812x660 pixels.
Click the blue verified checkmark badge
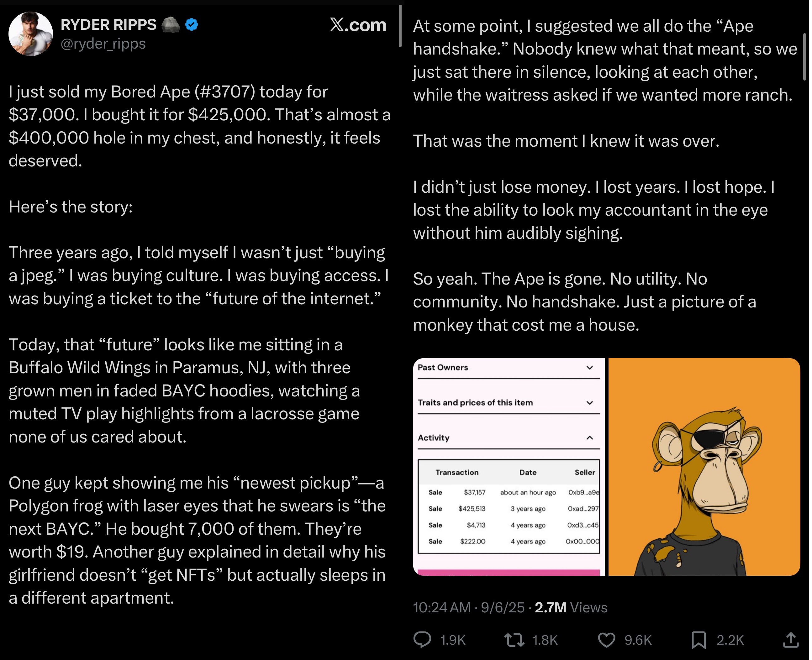click(x=191, y=25)
